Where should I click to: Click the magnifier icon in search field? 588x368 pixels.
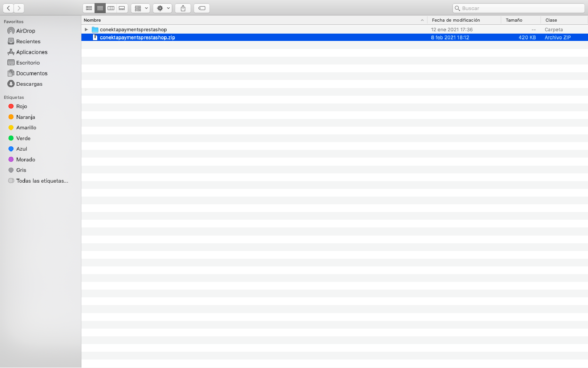(x=457, y=8)
